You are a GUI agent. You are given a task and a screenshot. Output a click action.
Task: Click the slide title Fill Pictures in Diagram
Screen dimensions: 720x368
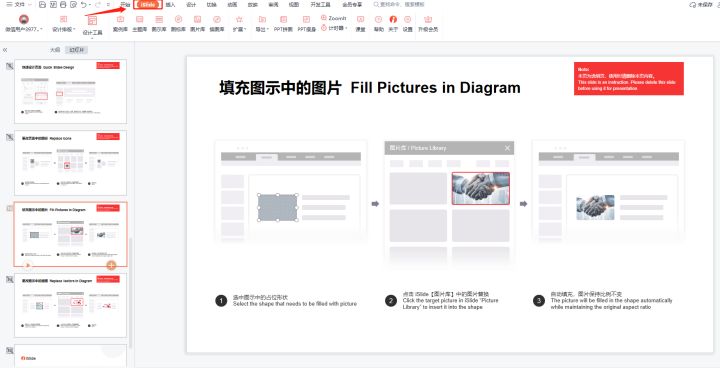[370, 88]
